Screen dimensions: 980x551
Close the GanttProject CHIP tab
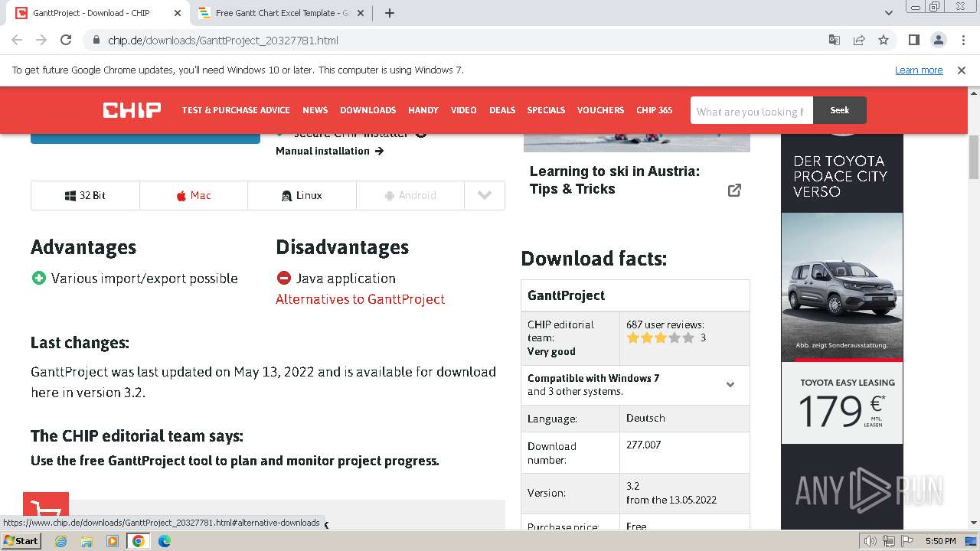(177, 13)
